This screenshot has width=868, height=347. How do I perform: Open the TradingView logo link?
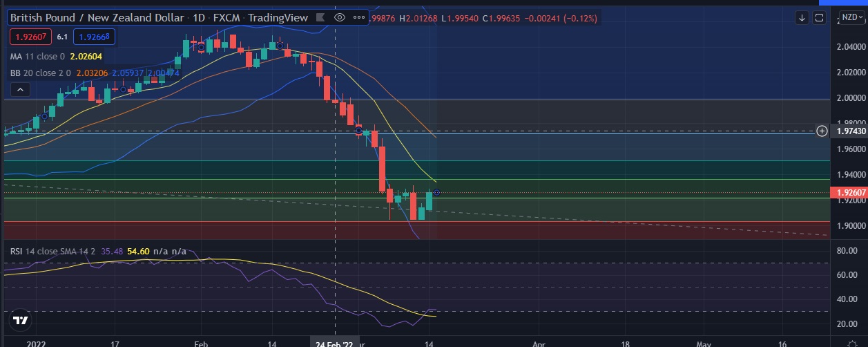(20, 321)
